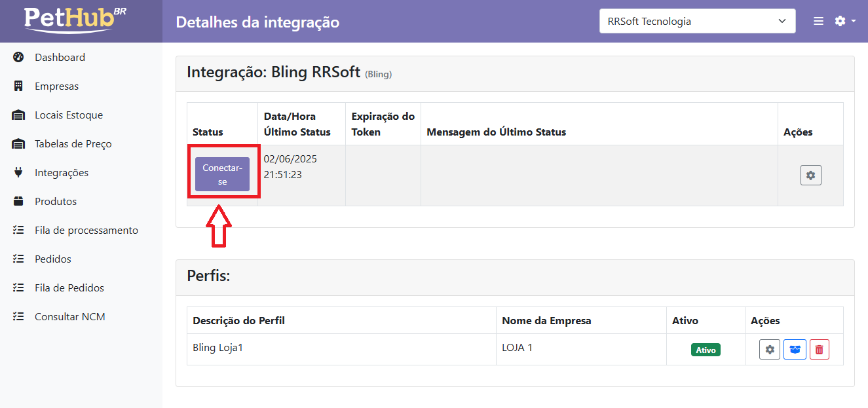This screenshot has width=868, height=408.
Task: Click the Dashboard gauge icon in sidebar
Action: (x=18, y=57)
